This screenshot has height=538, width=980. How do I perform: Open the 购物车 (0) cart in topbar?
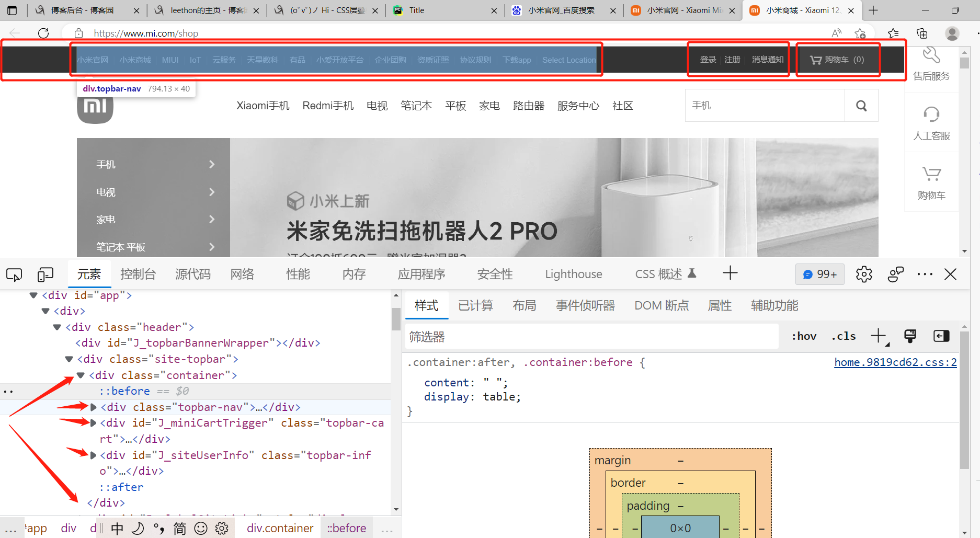(837, 60)
